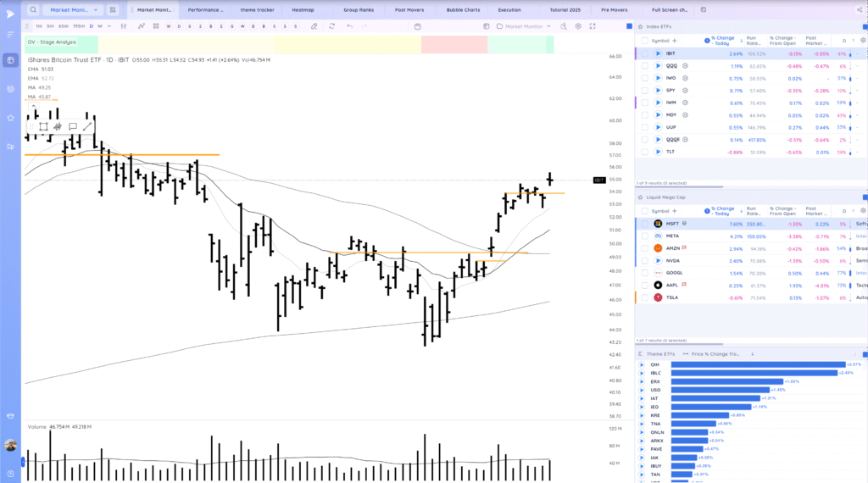
Task: Sort Index ETFs by % Change Today
Action: click(723, 41)
